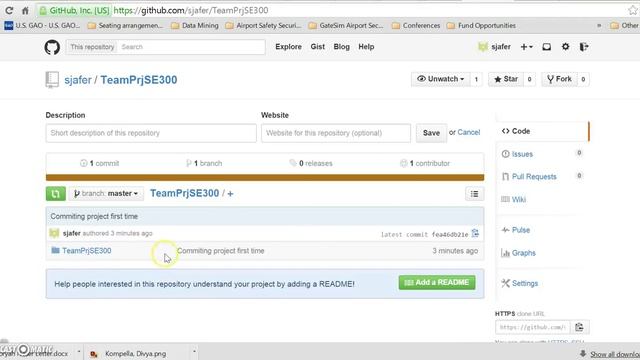The image size is (640, 360).
Task: Open the Fund Opportunities bookmark folder
Action: coord(481,25)
